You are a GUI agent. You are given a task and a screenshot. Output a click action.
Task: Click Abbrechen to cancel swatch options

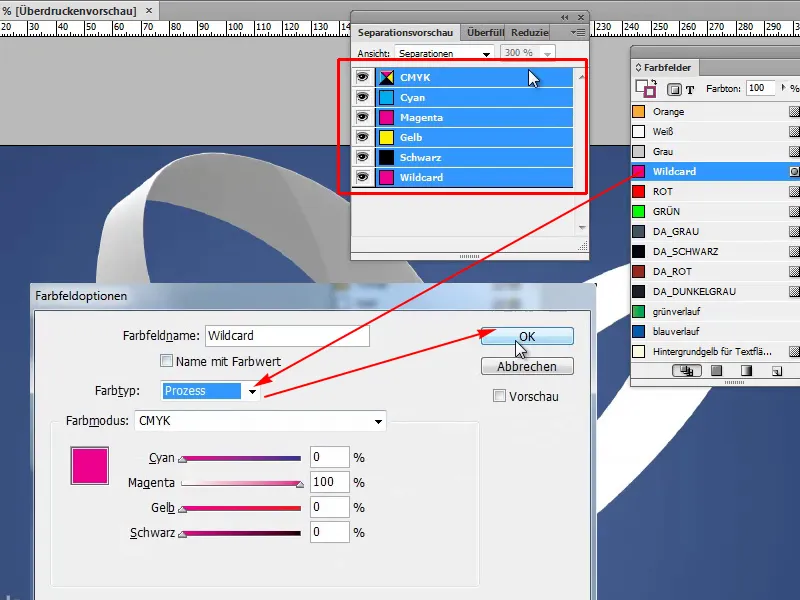(527, 366)
